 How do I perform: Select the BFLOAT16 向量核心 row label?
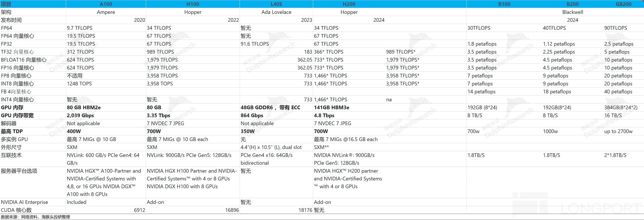click(x=24, y=60)
